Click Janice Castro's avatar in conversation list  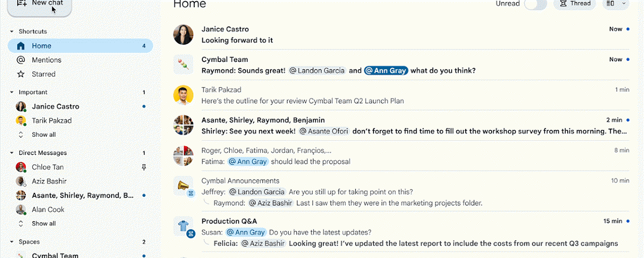click(x=183, y=34)
